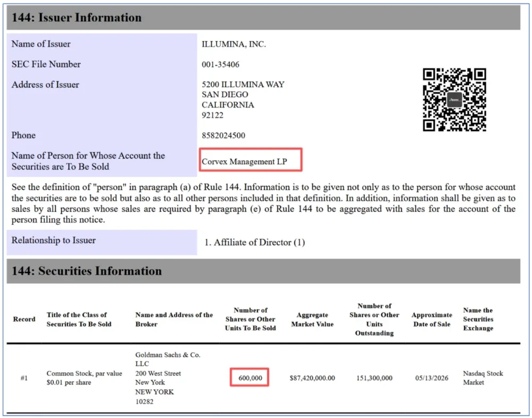Click SEC file number 001-35406
This screenshot has width=532, height=418.
[221, 64]
